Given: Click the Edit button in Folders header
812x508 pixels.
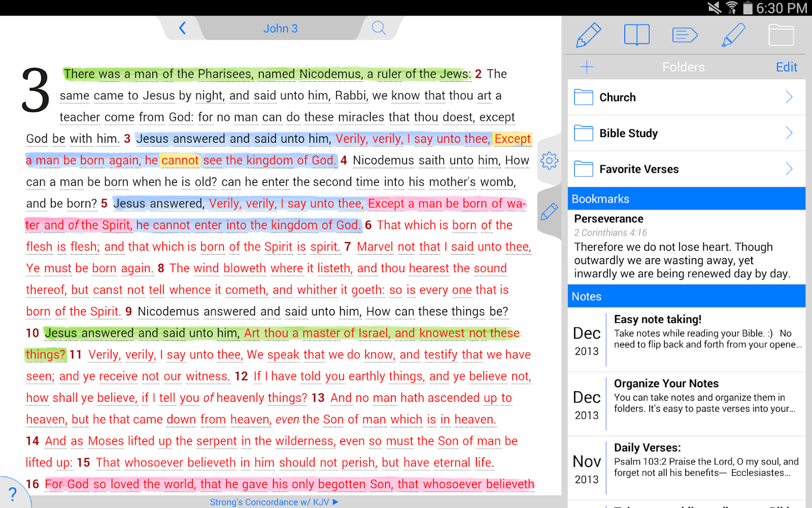Looking at the screenshot, I should tap(786, 67).
